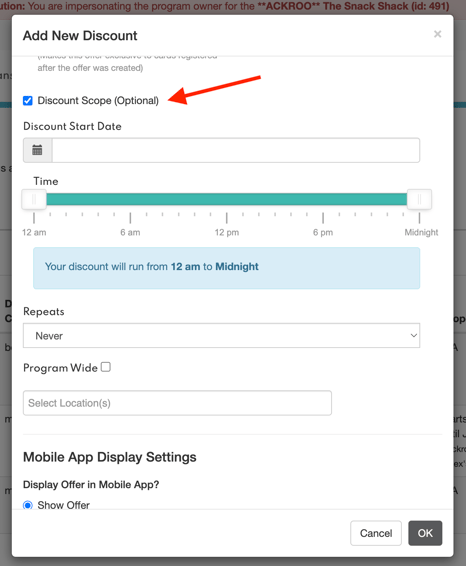The width and height of the screenshot is (466, 566).
Task: Click the Mobile App Display Settings heading
Action: tap(110, 457)
